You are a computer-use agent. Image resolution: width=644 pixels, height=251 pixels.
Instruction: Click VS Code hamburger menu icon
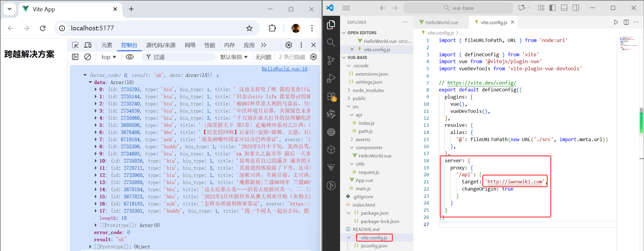click(x=346, y=8)
